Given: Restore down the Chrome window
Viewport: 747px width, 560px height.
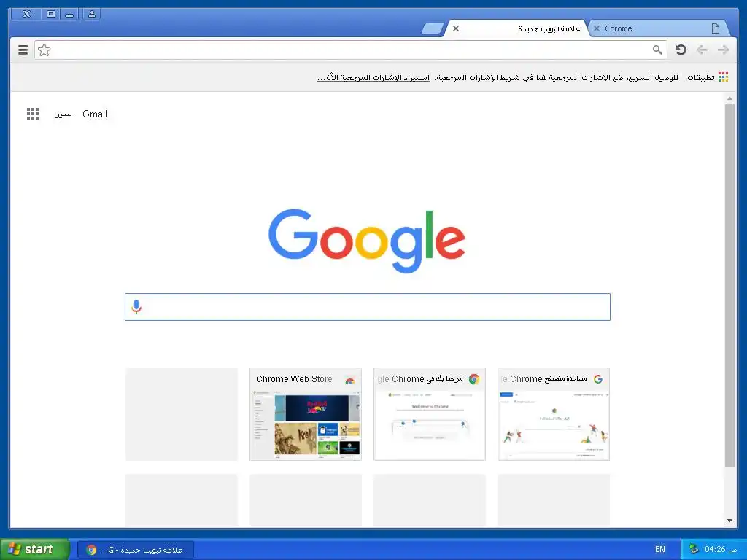Looking at the screenshot, I should click(x=50, y=14).
